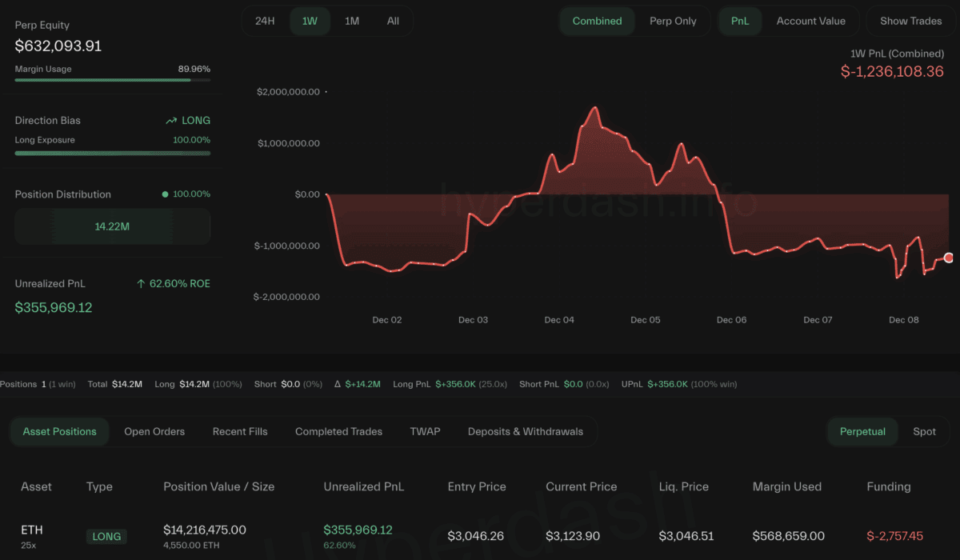Image resolution: width=960 pixels, height=560 pixels.
Task: Click the trending-up arrow icon beside LONG
Action: (170, 121)
